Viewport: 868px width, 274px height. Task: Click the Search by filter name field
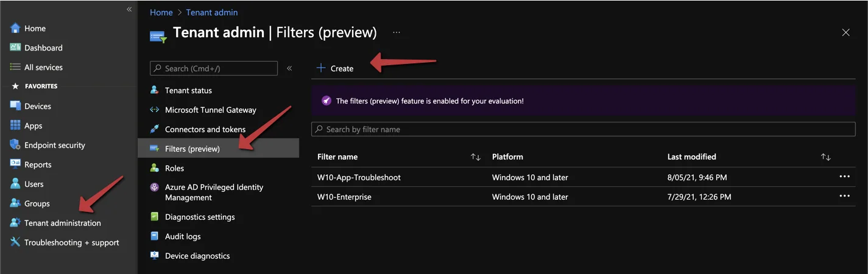(584, 129)
